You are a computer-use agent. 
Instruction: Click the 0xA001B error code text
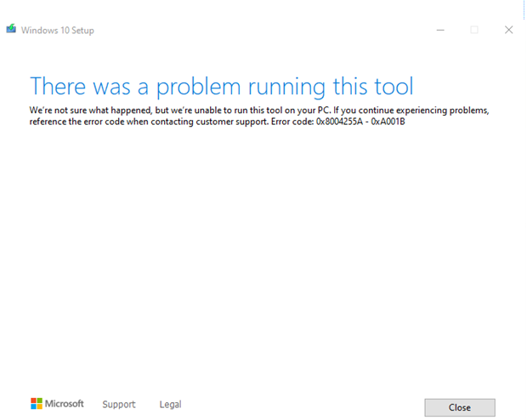(388, 122)
